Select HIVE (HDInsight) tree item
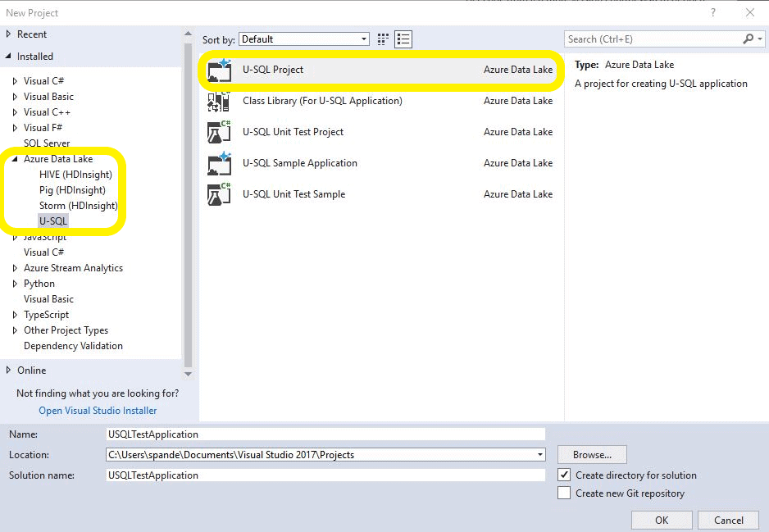The image size is (769, 532). [75, 175]
